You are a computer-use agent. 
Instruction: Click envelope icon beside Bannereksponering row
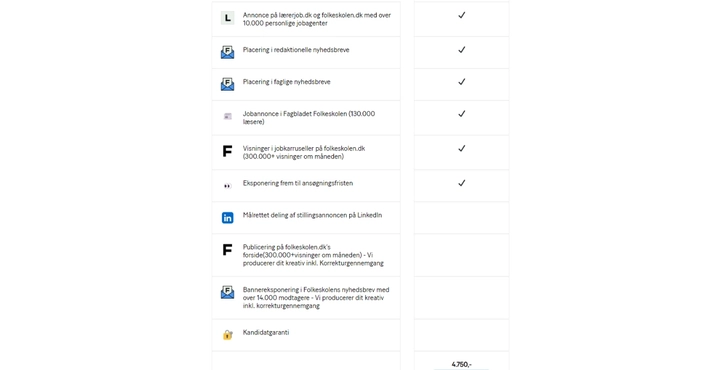(x=228, y=292)
